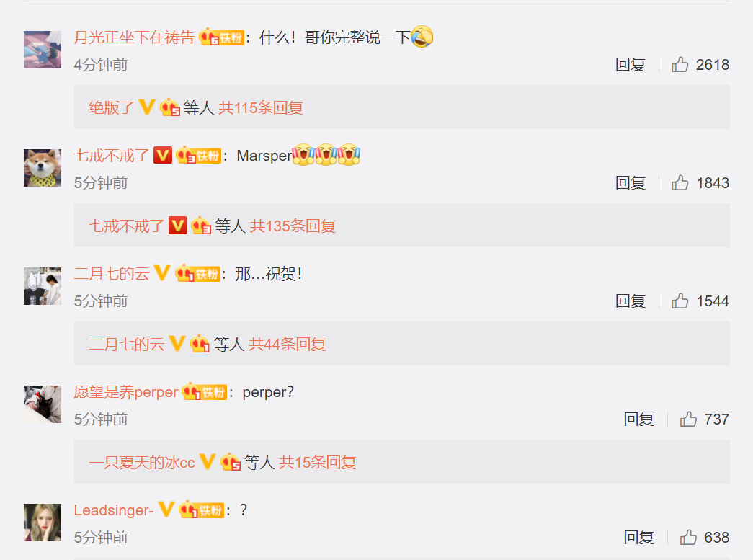
Task: Like Leadsinger-'s question mark comment
Action: click(687, 537)
